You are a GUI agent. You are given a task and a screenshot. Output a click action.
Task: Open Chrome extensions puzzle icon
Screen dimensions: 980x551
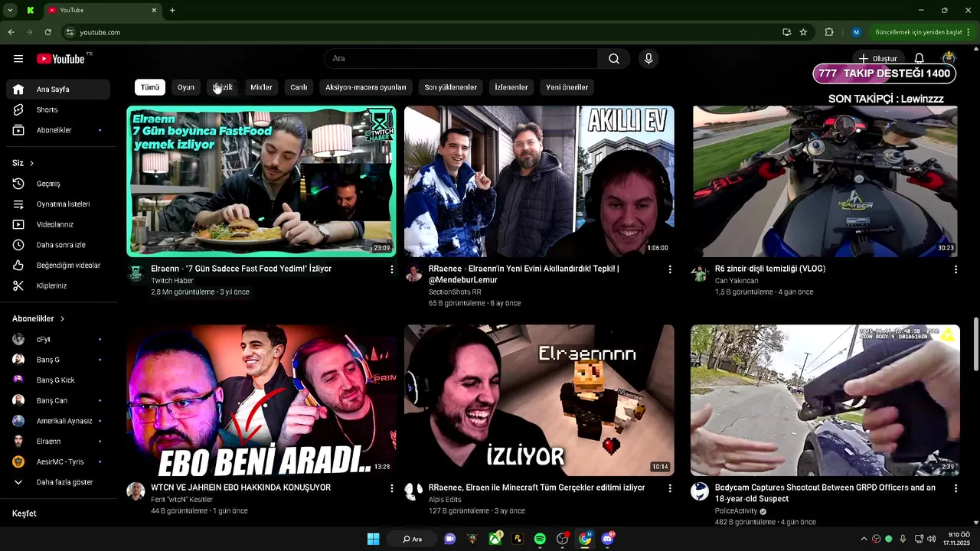(x=829, y=32)
